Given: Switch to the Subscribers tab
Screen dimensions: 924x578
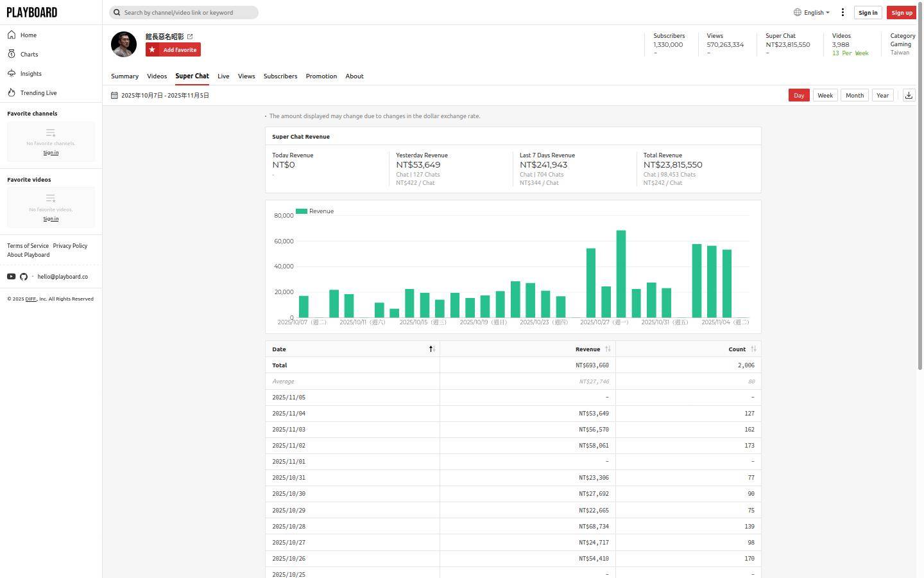Looking at the screenshot, I should click(x=280, y=76).
